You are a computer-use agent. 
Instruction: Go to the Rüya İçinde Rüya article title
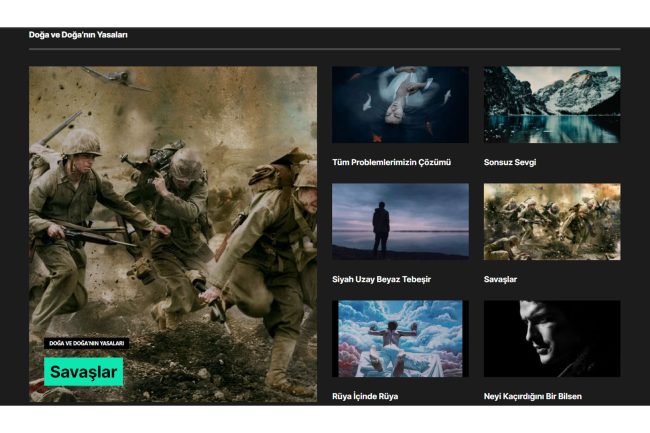365,396
